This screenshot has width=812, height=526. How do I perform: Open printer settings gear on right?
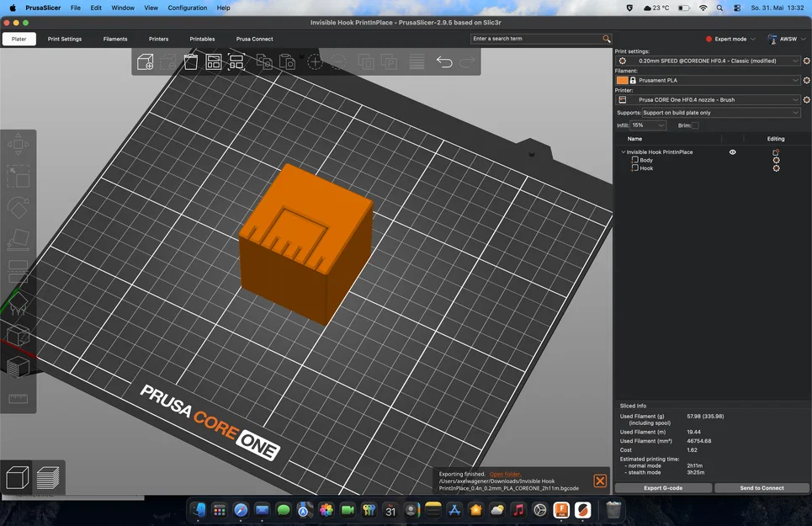click(806, 100)
